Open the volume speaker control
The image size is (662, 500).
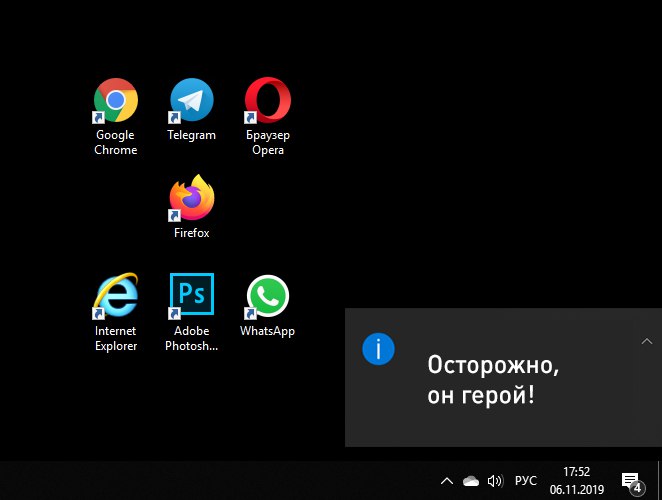495,481
